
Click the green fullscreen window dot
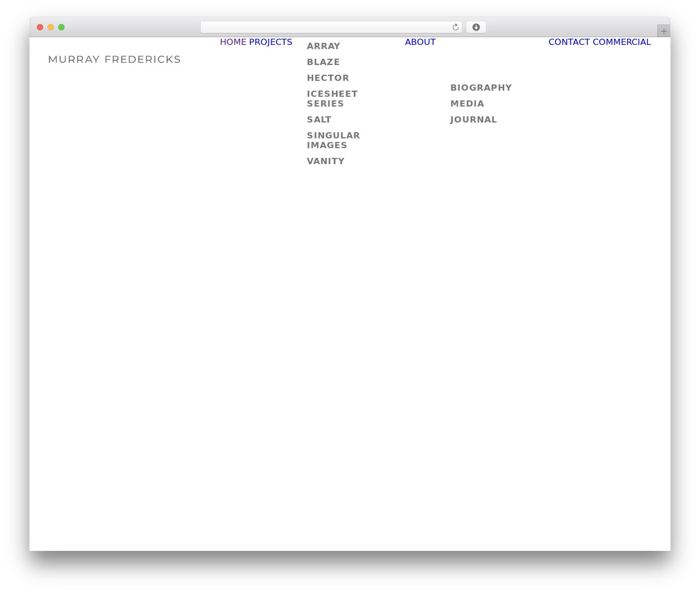click(61, 27)
